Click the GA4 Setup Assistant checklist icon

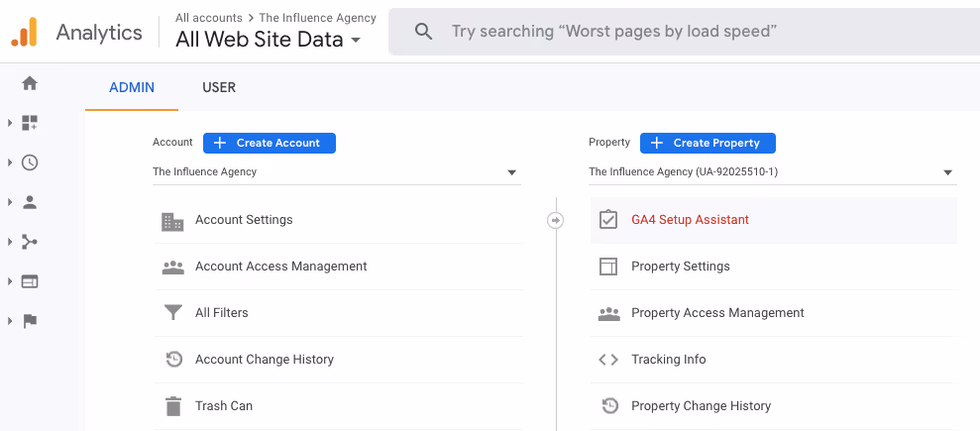[608, 220]
